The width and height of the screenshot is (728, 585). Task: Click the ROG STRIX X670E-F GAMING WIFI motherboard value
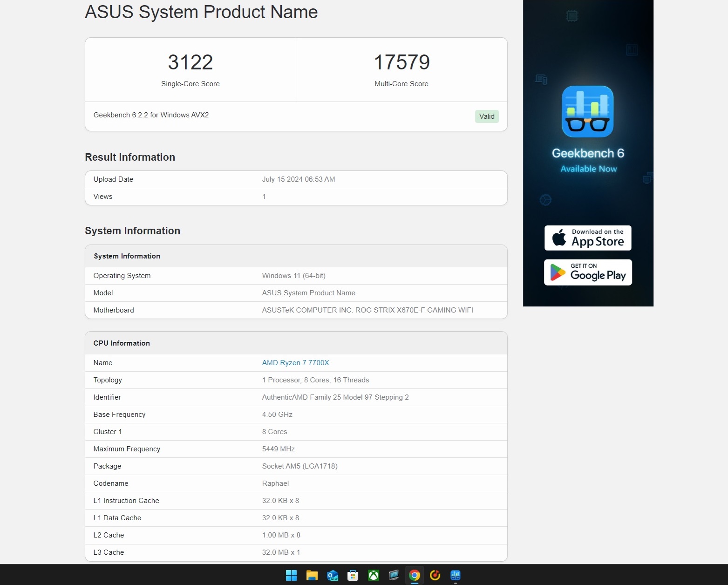click(367, 310)
